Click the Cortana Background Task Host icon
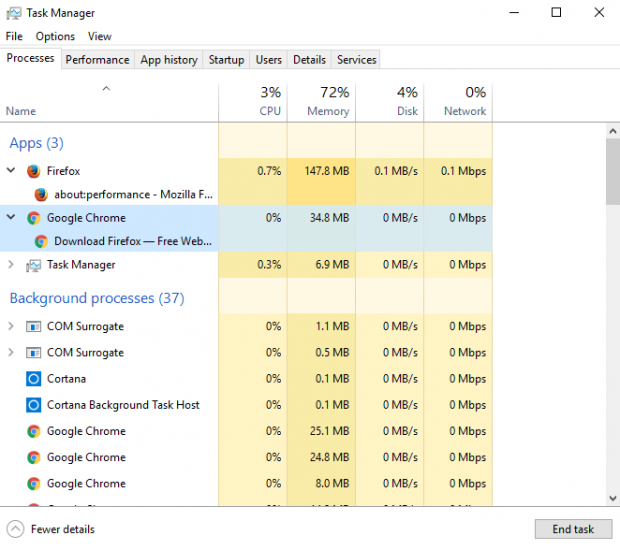The image size is (620, 550). point(33,405)
